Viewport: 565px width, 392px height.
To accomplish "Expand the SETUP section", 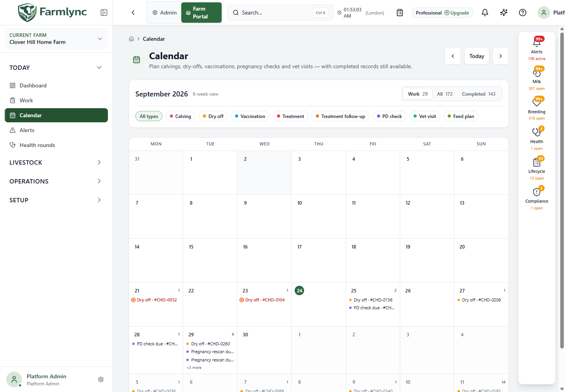I will tap(56, 200).
